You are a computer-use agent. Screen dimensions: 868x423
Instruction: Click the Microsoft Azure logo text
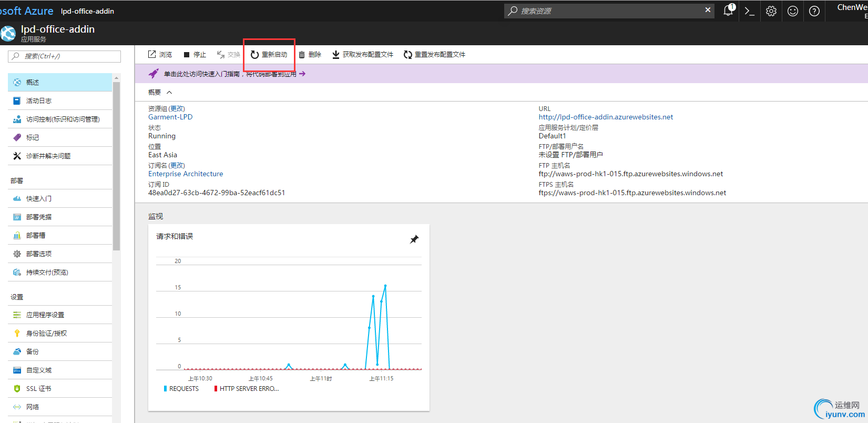(x=27, y=11)
